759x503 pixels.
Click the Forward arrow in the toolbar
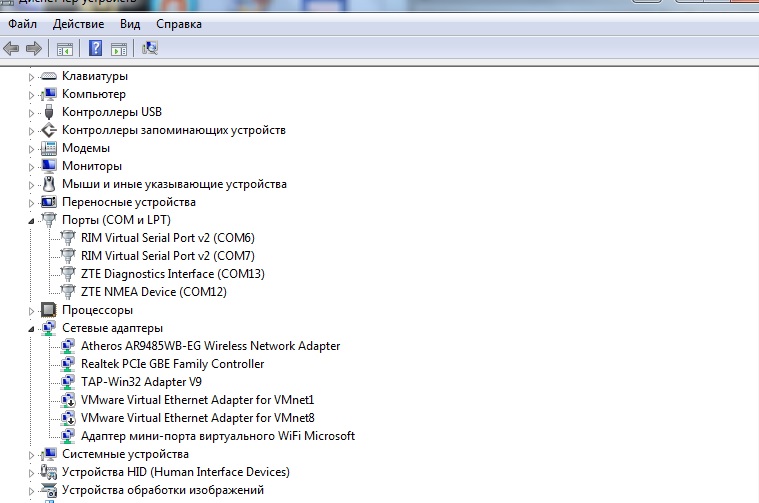[33, 48]
